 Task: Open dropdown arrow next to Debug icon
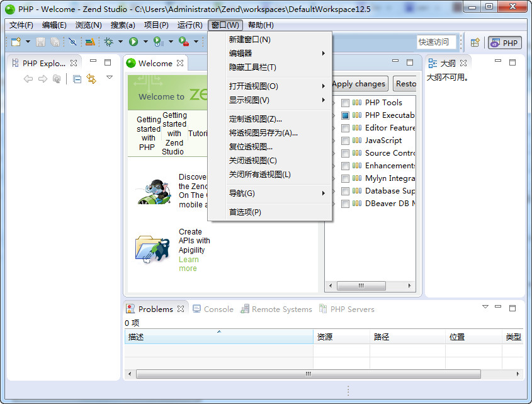pos(120,42)
